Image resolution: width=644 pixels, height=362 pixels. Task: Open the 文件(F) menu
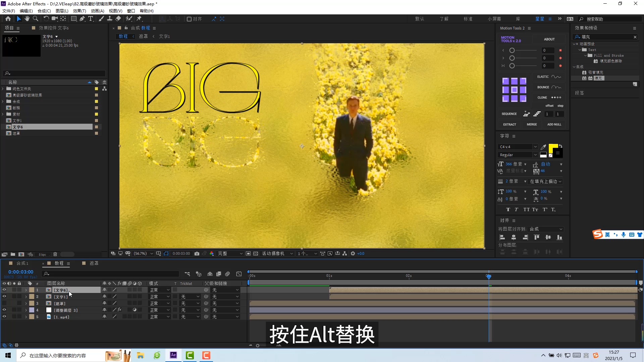(x=9, y=11)
